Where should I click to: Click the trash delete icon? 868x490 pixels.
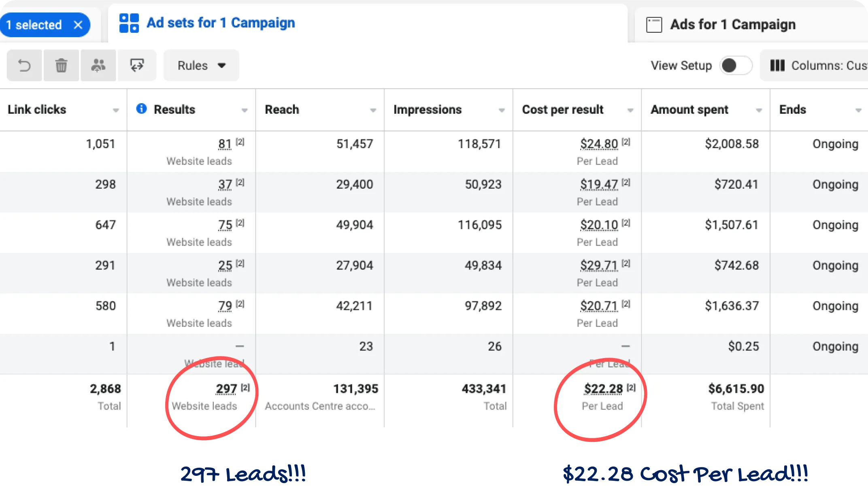[61, 66]
